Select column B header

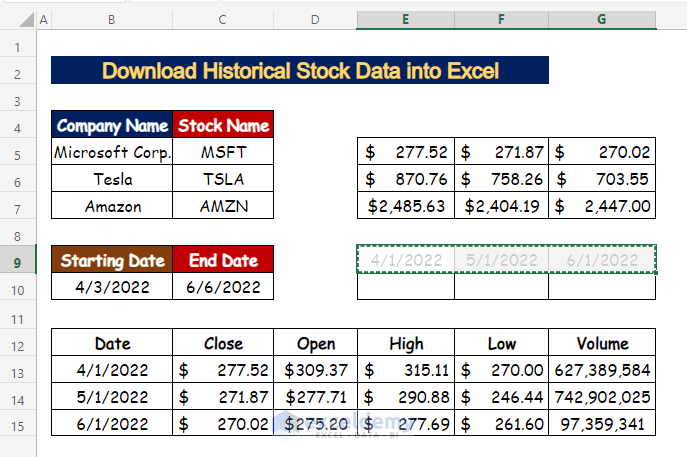pos(112,20)
